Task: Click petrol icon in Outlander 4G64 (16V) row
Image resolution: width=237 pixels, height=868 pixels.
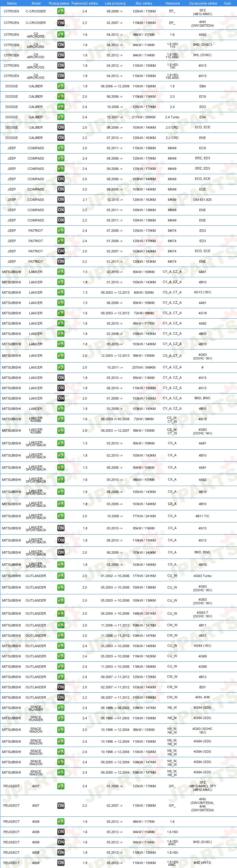Action: (x=61, y=646)
